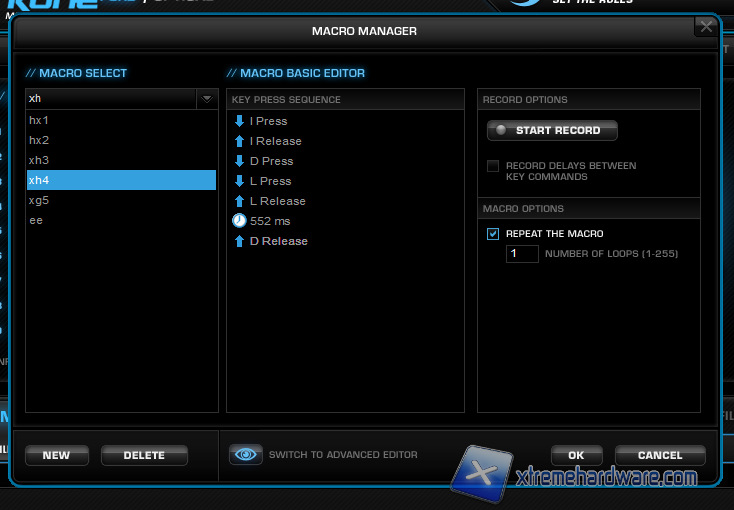This screenshot has height=510, width=734.
Task: Click the up arrow icon beside I Release
Action: pos(239,141)
